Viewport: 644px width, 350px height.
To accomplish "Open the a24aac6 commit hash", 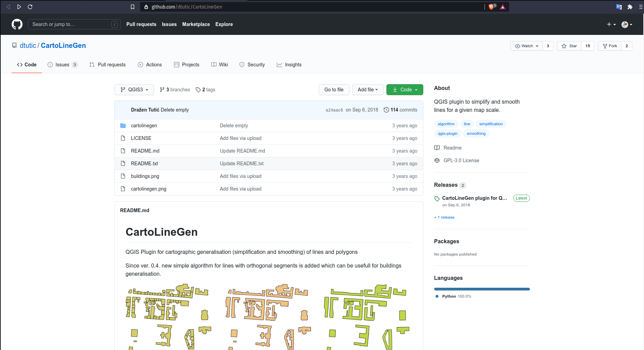I will 334,110.
